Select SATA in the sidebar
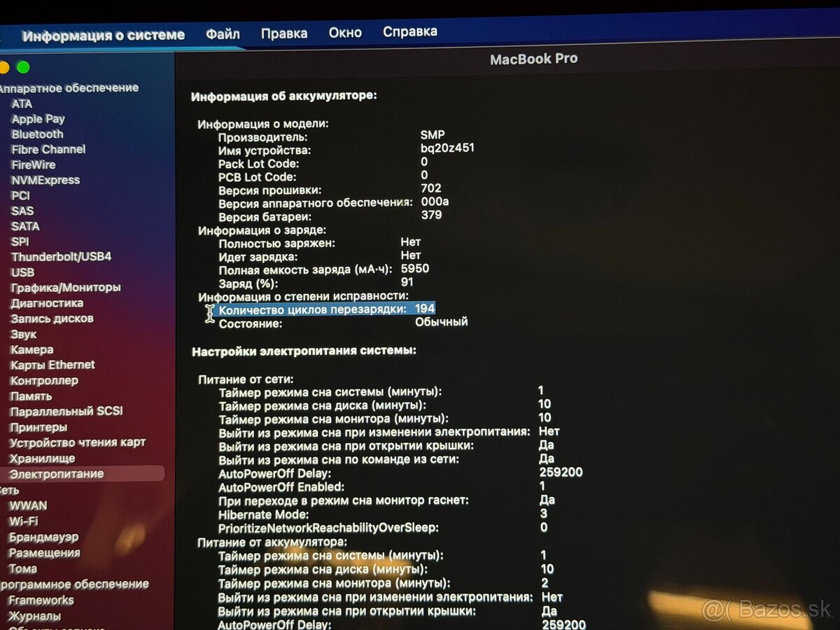 (25, 226)
